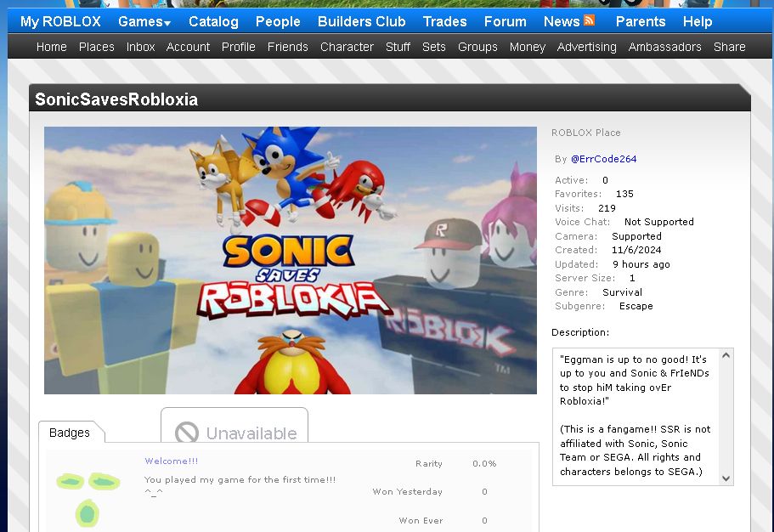Viewport: 774px width, 532px height.
Task: Open the Parents page
Action: [641, 22]
